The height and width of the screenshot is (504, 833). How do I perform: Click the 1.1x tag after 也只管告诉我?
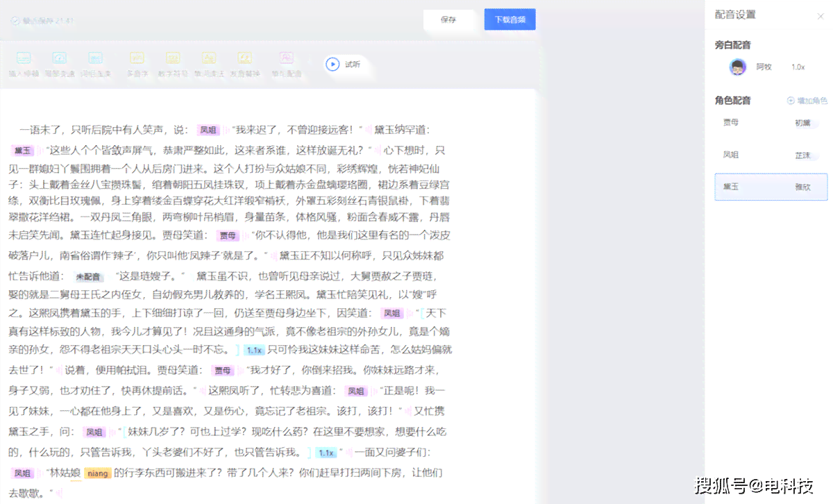coord(326,453)
